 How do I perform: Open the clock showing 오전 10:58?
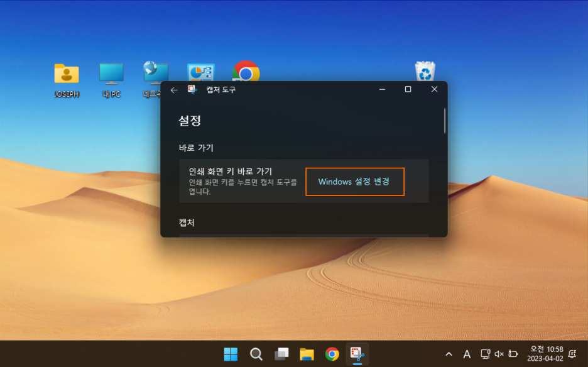pyautogui.click(x=545, y=354)
